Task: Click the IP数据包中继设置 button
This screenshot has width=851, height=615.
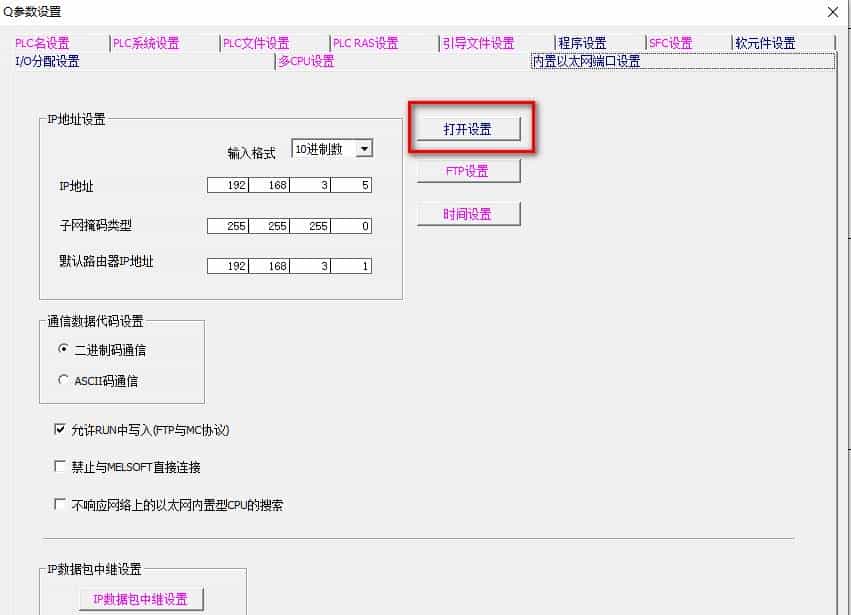Action: point(140,598)
